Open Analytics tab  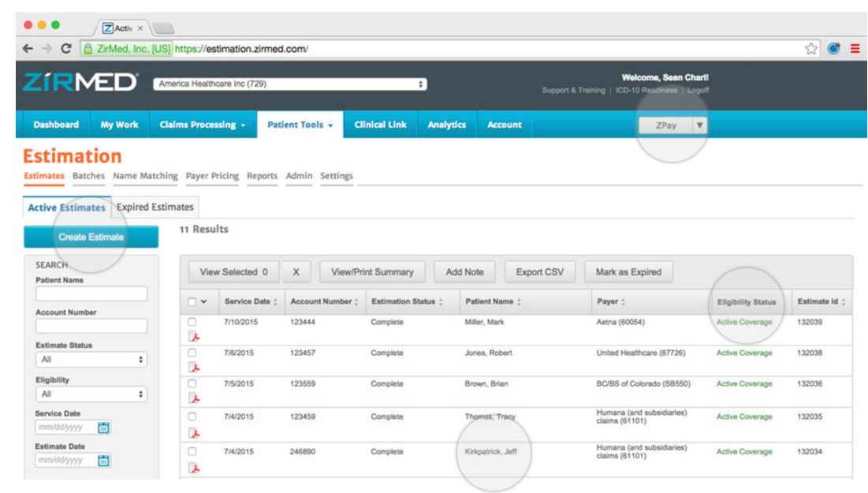pos(447,125)
